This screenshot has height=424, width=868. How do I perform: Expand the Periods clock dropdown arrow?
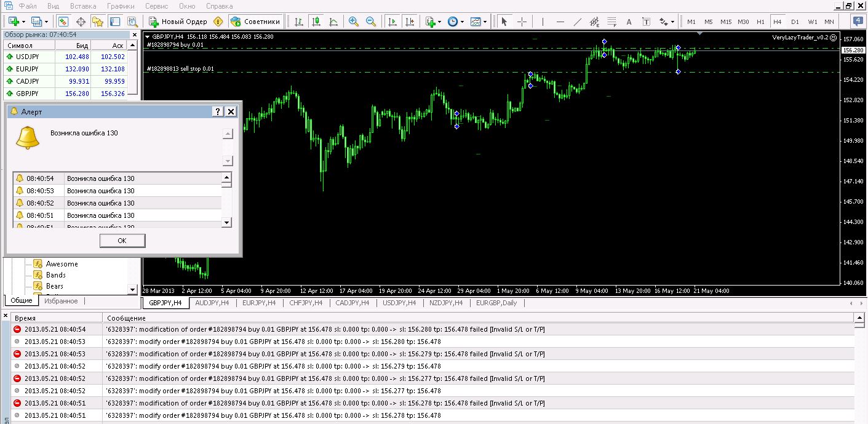click(x=463, y=22)
